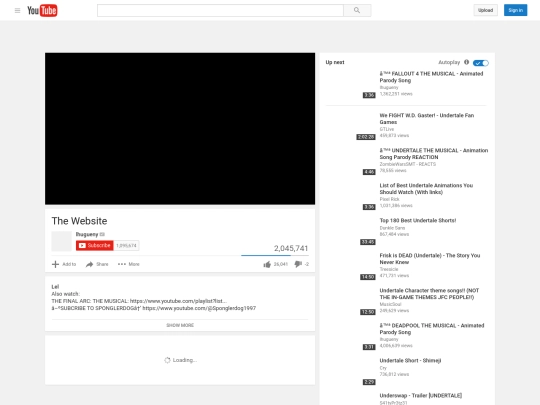The height and width of the screenshot is (405, 540).
Task: Open thugueny channel name under video title
Action: coord(87,234)
